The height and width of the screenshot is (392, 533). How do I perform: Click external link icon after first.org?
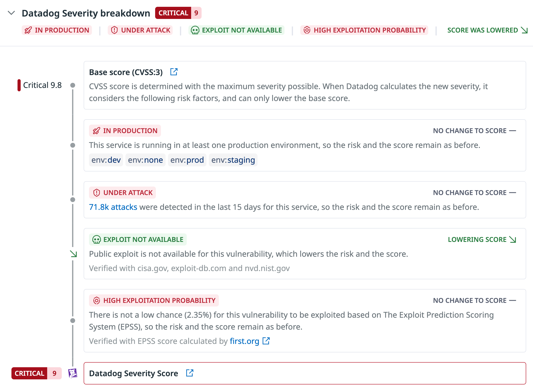266,341
